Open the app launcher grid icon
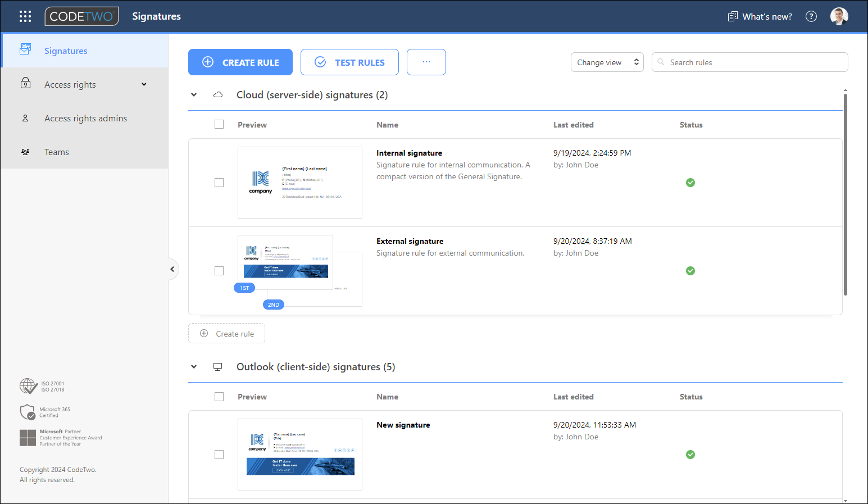Viewport: 868px width, 504px height. point(25,16)
